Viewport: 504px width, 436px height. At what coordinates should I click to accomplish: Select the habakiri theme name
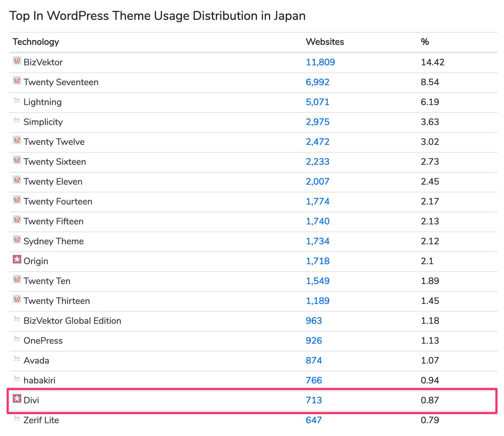[39, 380]
